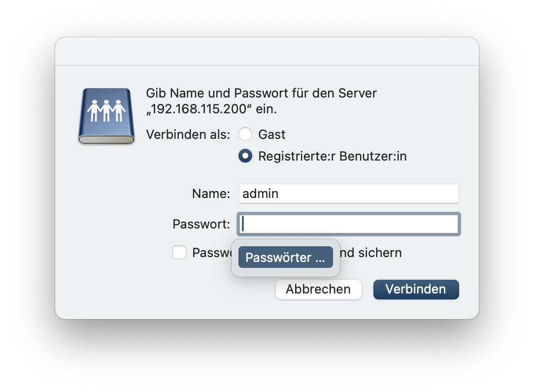Image resolution: width=534 pixels, height=392 pixels.
Task: Click the Gast label text
Action: click(271, 134)
